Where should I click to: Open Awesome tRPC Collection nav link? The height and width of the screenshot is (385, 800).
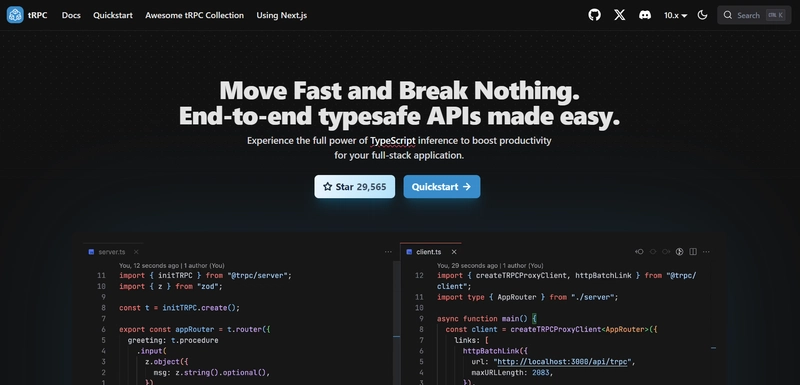point(194,15)
